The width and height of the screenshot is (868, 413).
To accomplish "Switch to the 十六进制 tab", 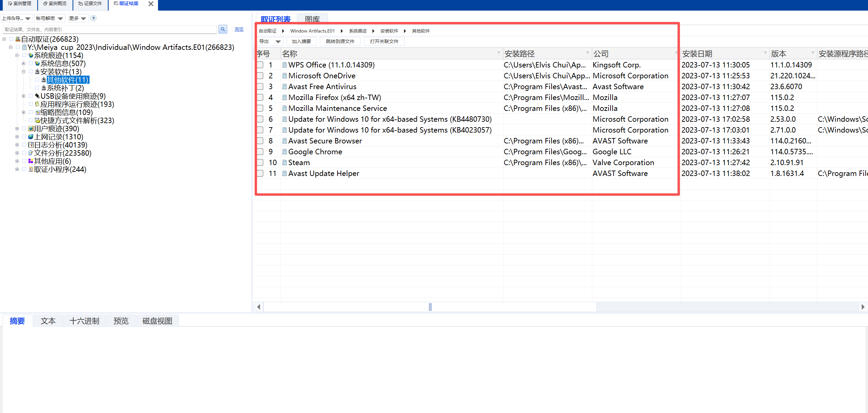I will coord(84,321).
